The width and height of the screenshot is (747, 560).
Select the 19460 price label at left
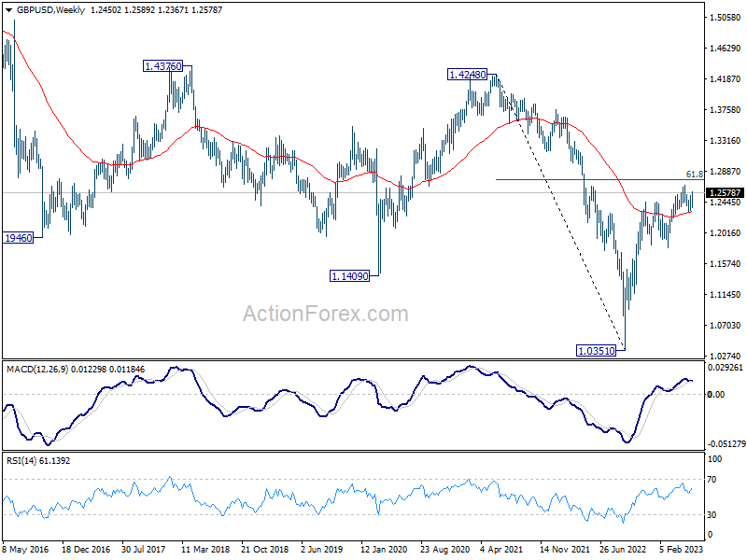18,238
